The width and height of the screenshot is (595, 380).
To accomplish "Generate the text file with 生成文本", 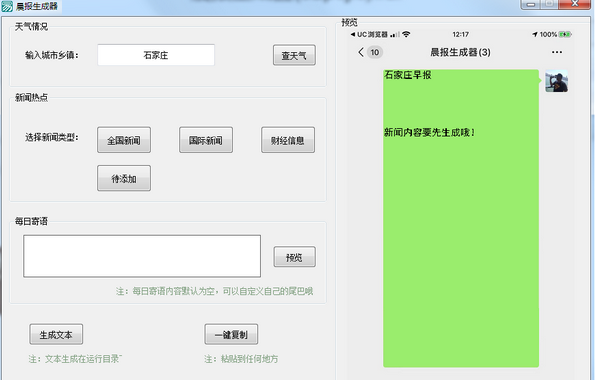I will pos(56,334).
